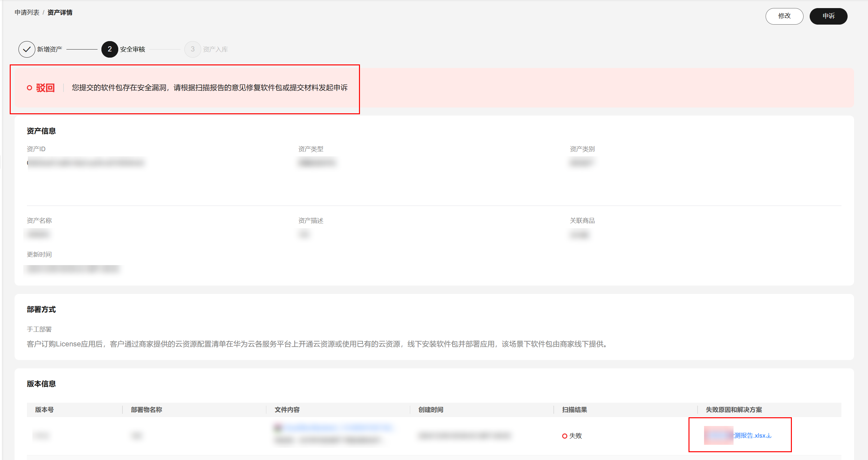Viewport: 868px width, 460px height.
Task: Click the 创建时间 column header
Action: (x=430, y=410)
